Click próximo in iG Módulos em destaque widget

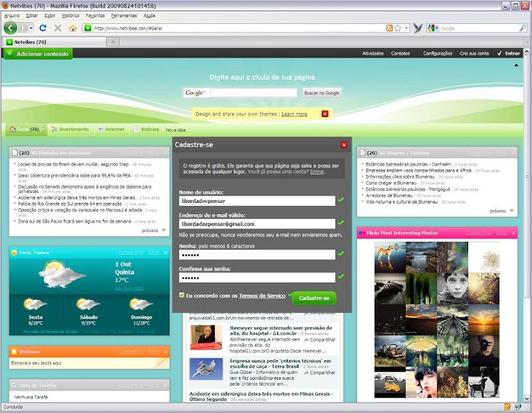click(154, 230)
